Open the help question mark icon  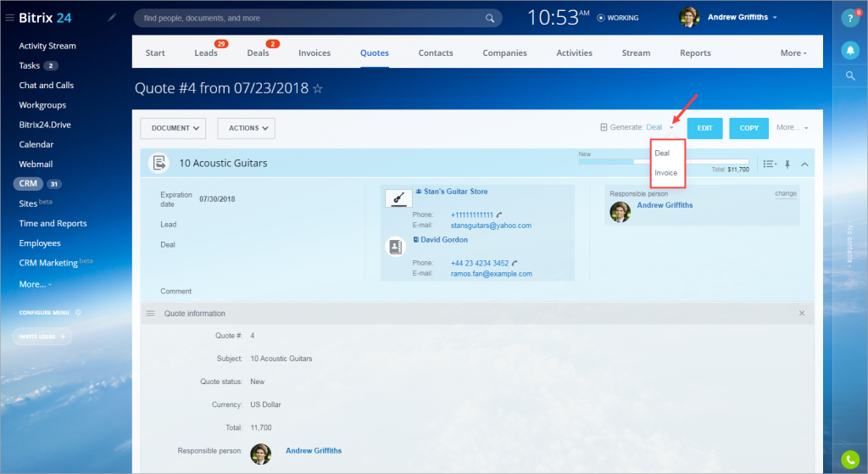pyautogui.click(x=850, y=19)
